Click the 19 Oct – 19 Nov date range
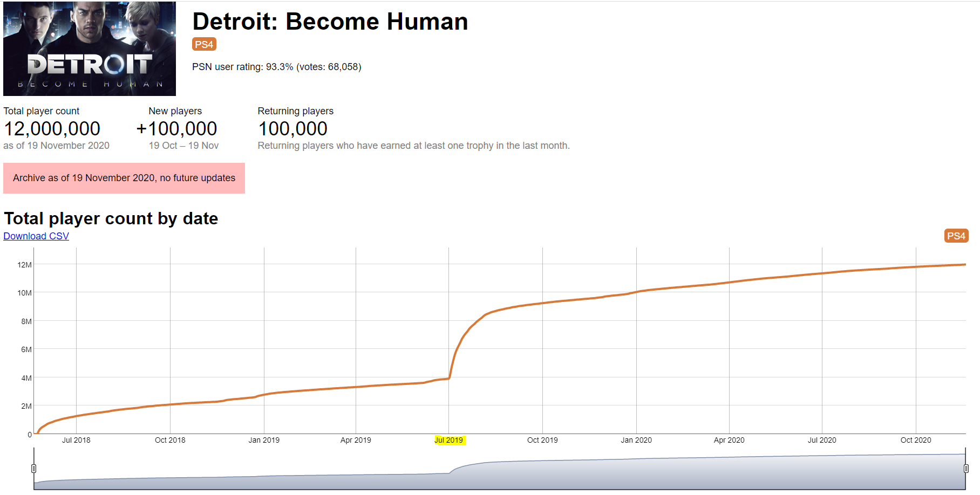980x495 pixels. coord(183,146)
